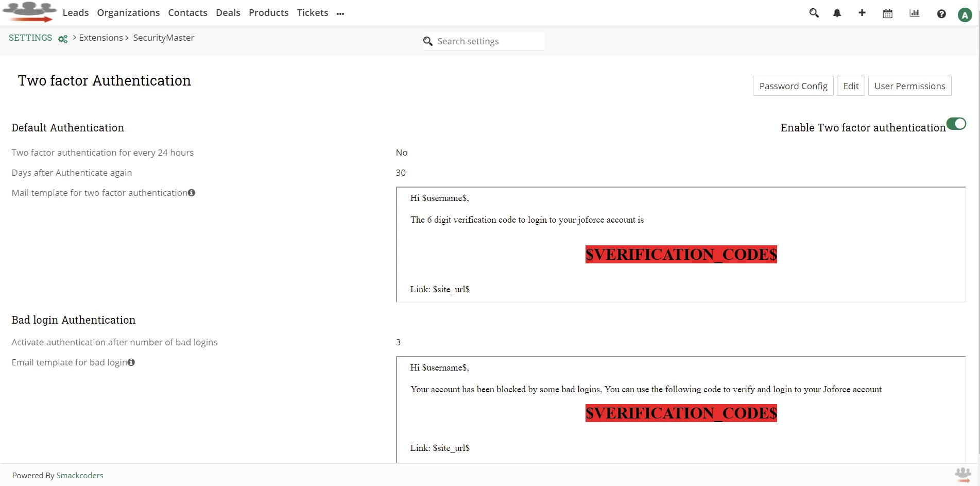Image resolution: width=980 pixels, height=486 pixels.
Task: Open Password Config settings
Action: (793, 86)
